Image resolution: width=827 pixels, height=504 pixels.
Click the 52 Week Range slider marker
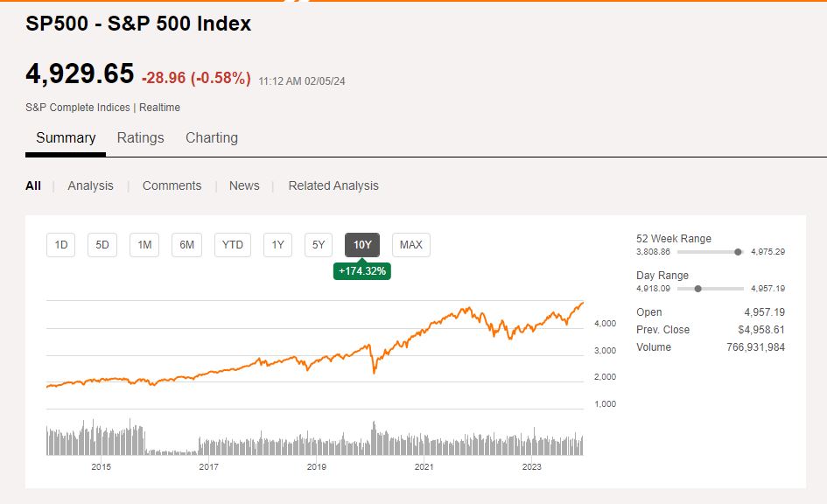[x=738, y=252]
